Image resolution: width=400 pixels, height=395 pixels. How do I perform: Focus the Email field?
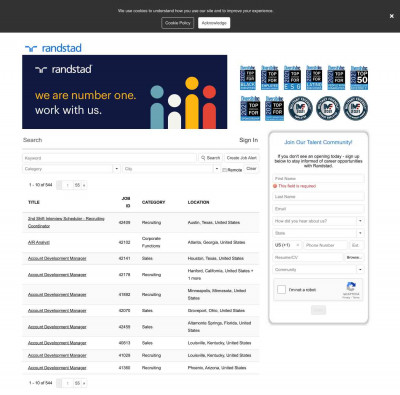pyautogui.click(x=318, y=209)
